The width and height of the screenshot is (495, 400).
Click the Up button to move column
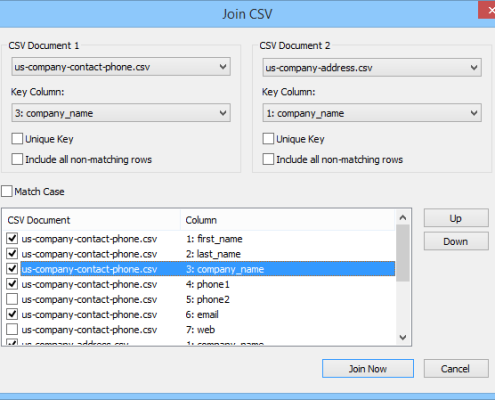pyautogui.click(x=456, y=218)
